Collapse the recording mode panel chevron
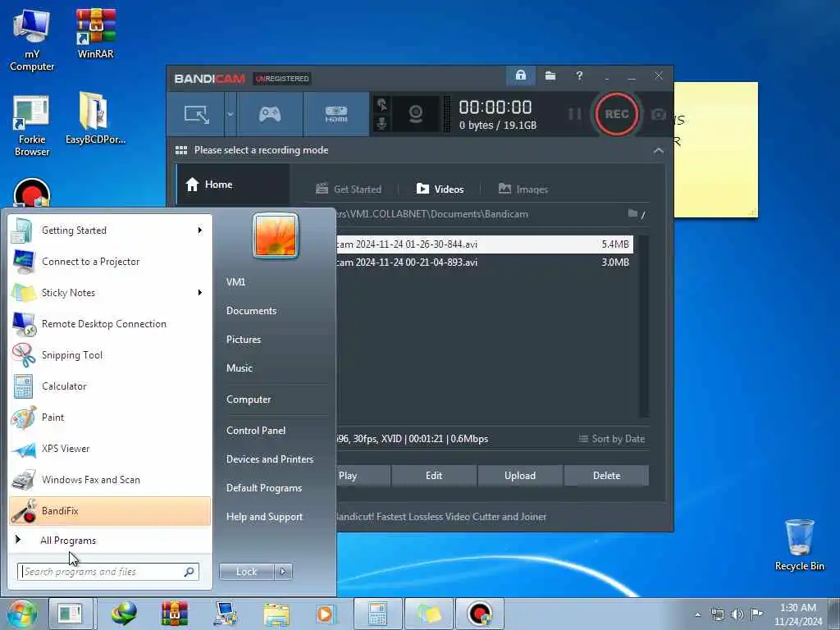Viewport: 840px width, 630px height. [x=659, y=151]
